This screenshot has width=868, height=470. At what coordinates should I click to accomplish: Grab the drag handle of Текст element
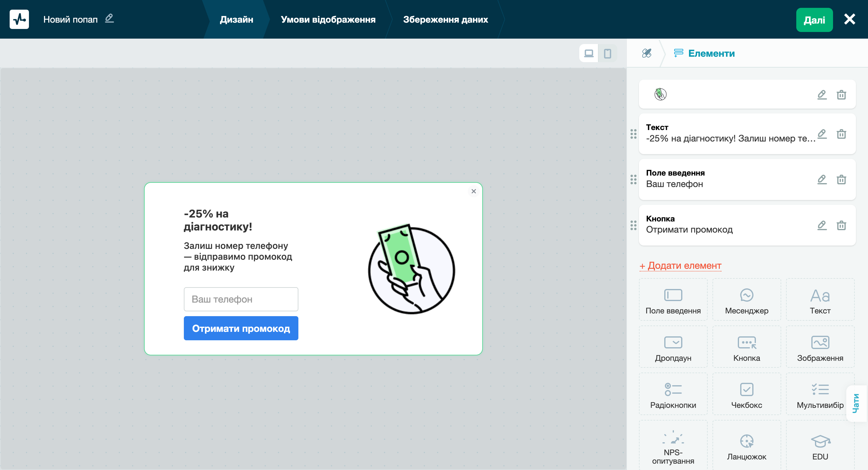tap(633, 134)
